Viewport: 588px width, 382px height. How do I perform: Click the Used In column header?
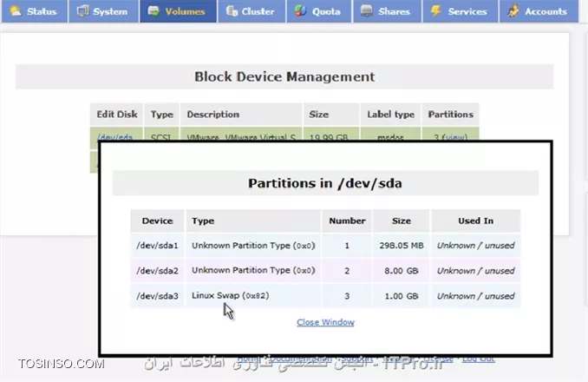point(475,221)
